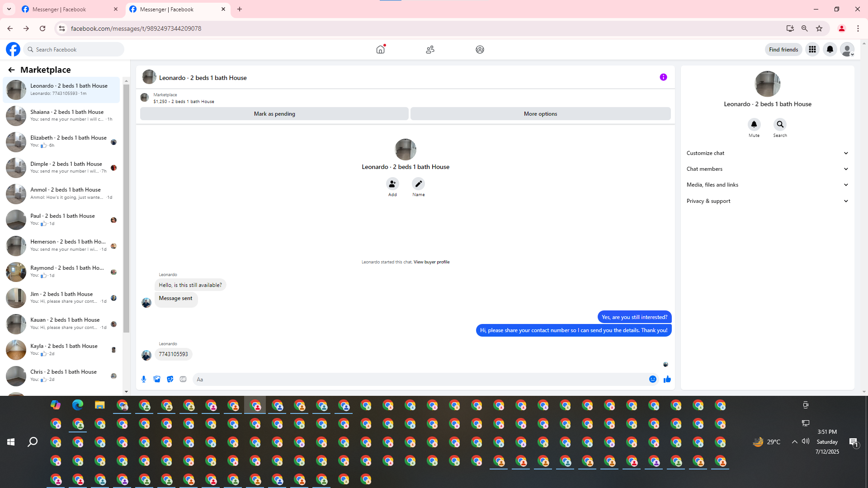
Task: Open the emoji picker in message box
Action: click(653, 379)
